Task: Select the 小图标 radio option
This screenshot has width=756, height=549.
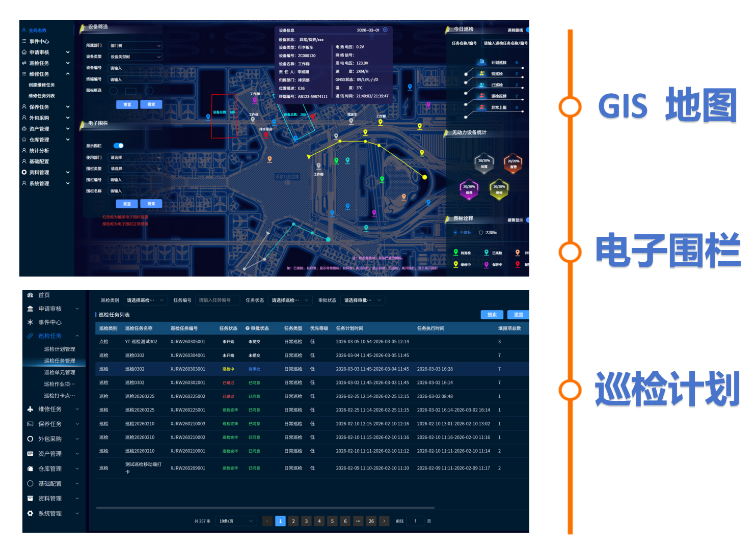Action: pyautogui.click(x=455, y=233)
